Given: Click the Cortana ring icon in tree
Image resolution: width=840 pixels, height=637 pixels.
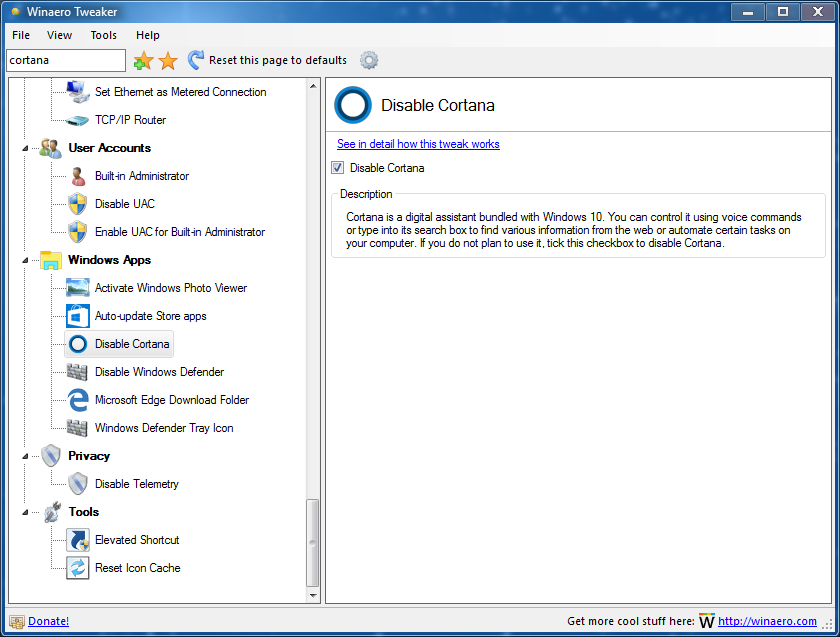Looking at the screenshot, I should (x=78, y=344).
